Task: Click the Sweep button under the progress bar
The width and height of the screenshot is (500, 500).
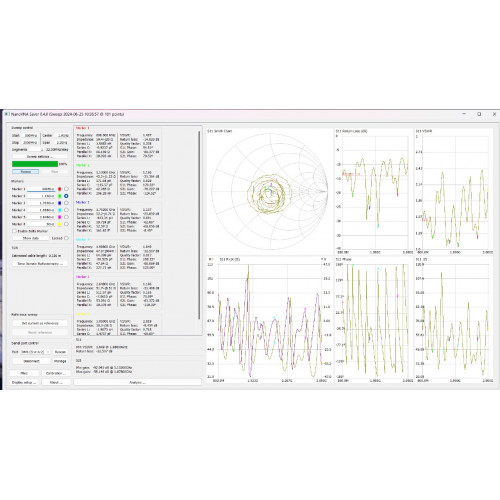Action: 26,171
